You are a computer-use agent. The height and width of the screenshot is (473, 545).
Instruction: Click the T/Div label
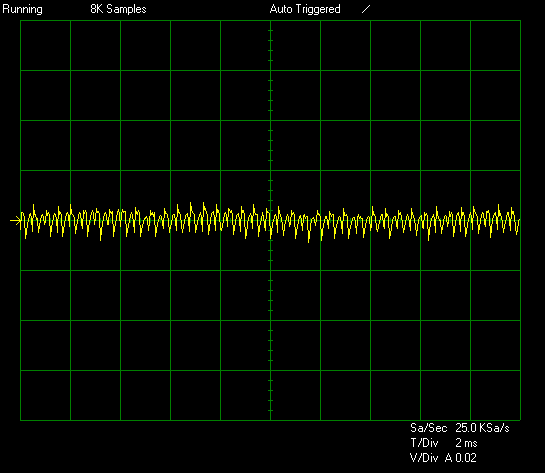pos(424,443)
